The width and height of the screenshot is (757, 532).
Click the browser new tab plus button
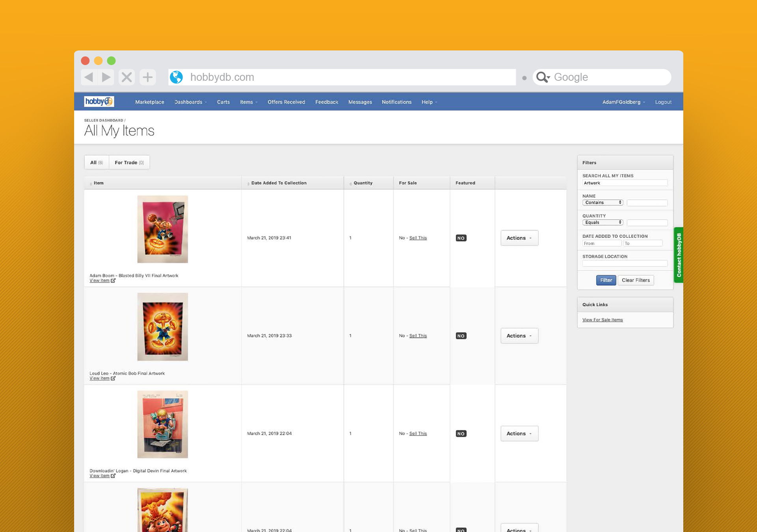(147, 77)
